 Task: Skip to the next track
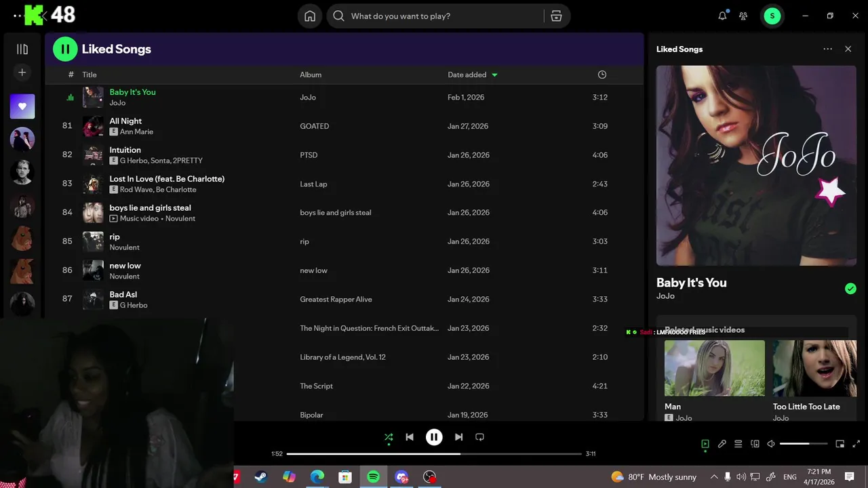pyautogui.click(x=459, y=437)
